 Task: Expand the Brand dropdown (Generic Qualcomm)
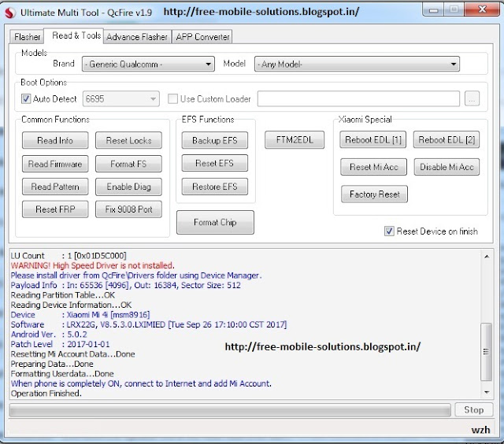click(148, 64)
